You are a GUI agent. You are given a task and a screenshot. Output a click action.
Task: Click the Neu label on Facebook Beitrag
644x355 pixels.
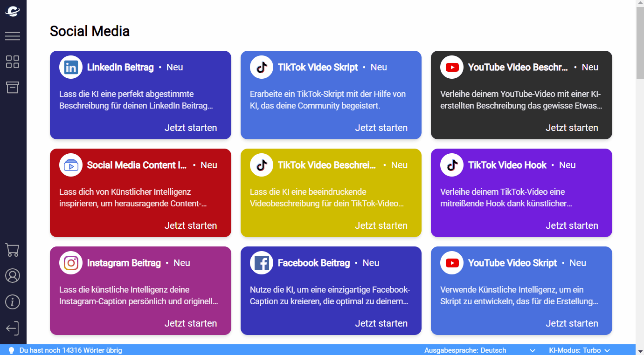[371, 263]
